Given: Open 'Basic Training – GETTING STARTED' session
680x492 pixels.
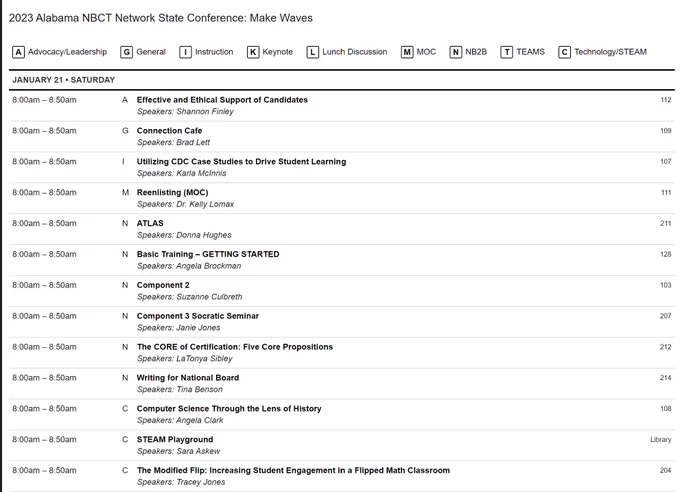Looking at the screenshot, I should pyautogui.click(x=208, y=254).
